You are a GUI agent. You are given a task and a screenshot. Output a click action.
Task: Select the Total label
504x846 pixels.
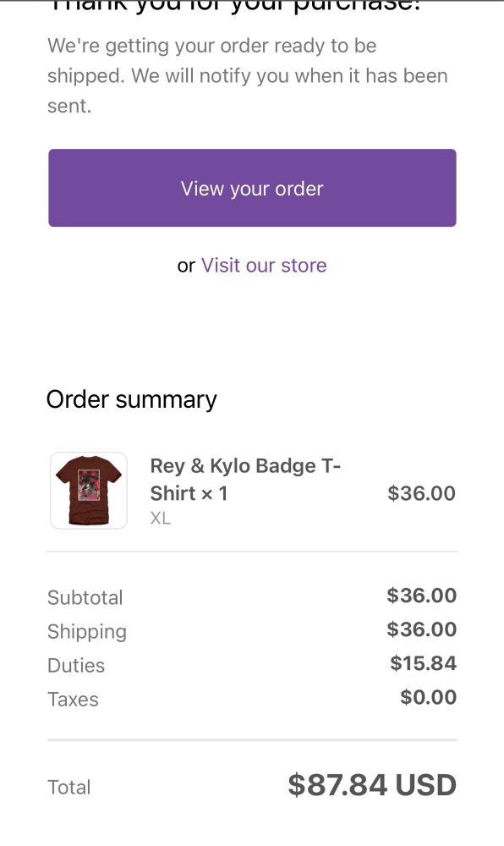[x=68, y=787]
